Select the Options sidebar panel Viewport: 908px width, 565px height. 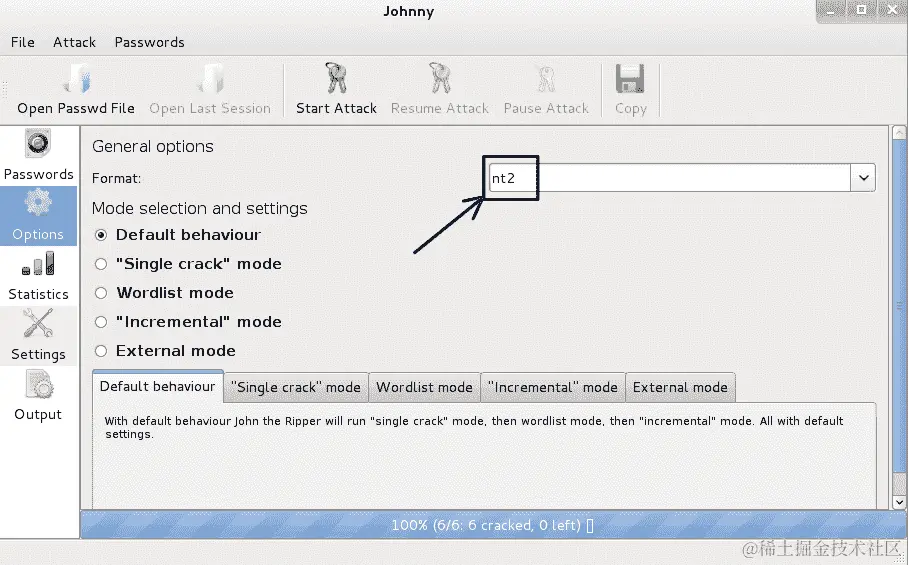coord(38,215)
